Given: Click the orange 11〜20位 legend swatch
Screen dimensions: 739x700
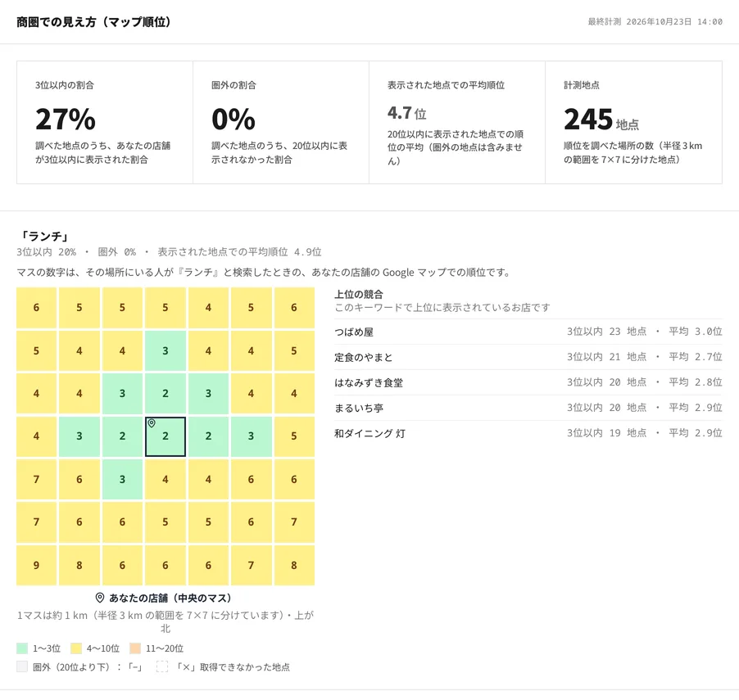Looking at the screenshot, I should pyautogui.click(x=135, y=648).
